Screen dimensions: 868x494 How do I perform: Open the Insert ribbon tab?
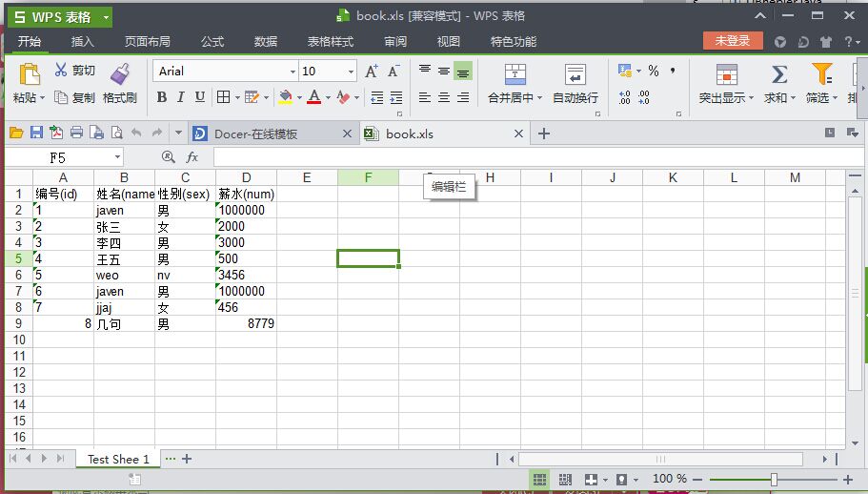(x=83, y=42)
